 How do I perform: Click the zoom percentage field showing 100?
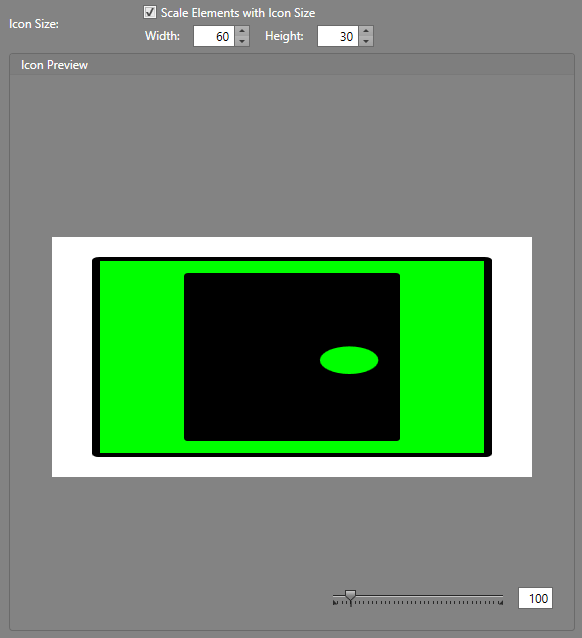(535, 598)
